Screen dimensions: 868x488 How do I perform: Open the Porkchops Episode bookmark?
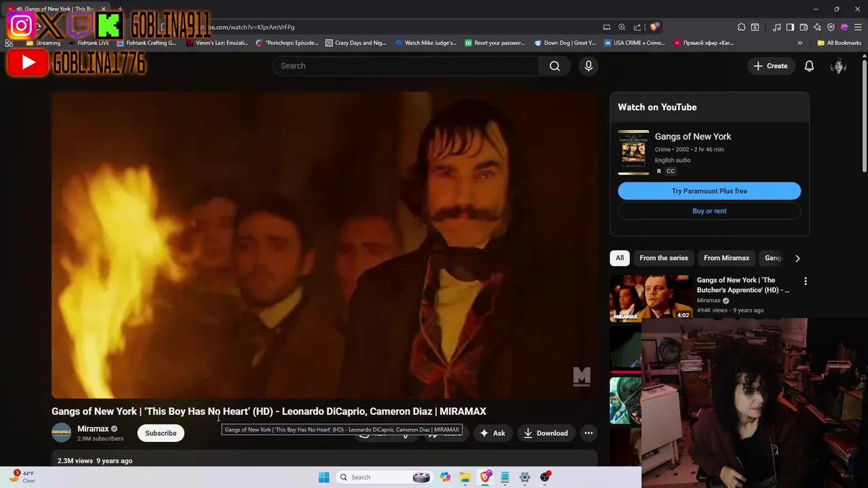coord(287,43)
